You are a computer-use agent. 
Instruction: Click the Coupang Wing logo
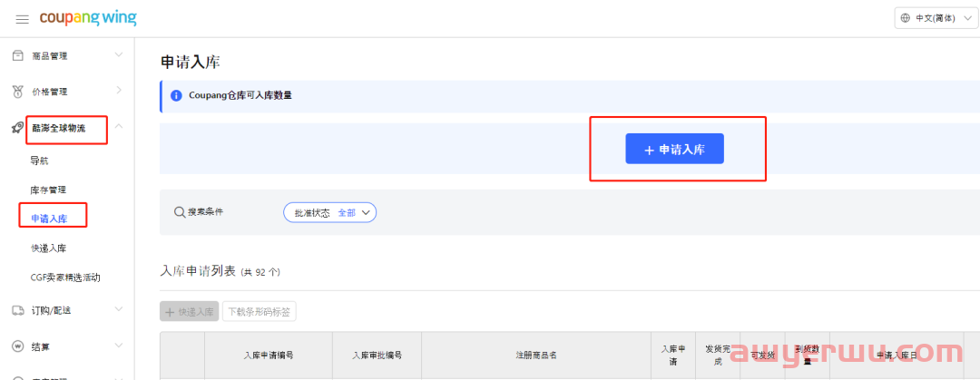click(88, 18)
